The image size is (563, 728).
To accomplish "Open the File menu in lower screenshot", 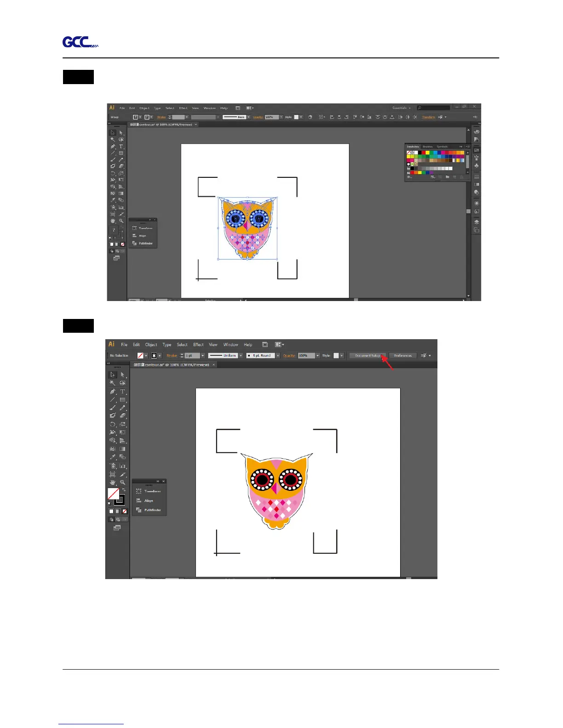I will 124,345.
